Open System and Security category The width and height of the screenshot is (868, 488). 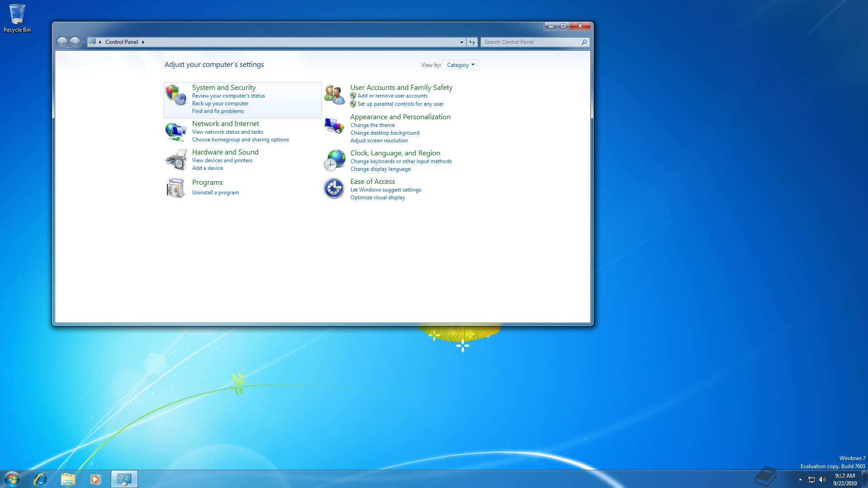(224, 88)
